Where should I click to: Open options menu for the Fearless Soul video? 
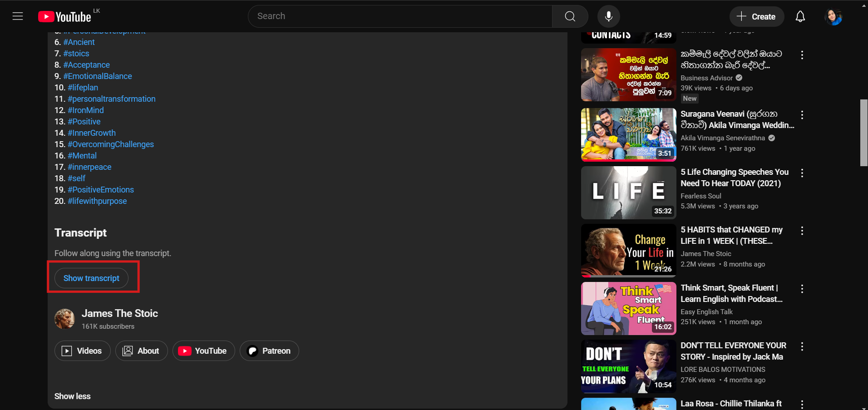[x=802, y=173]
